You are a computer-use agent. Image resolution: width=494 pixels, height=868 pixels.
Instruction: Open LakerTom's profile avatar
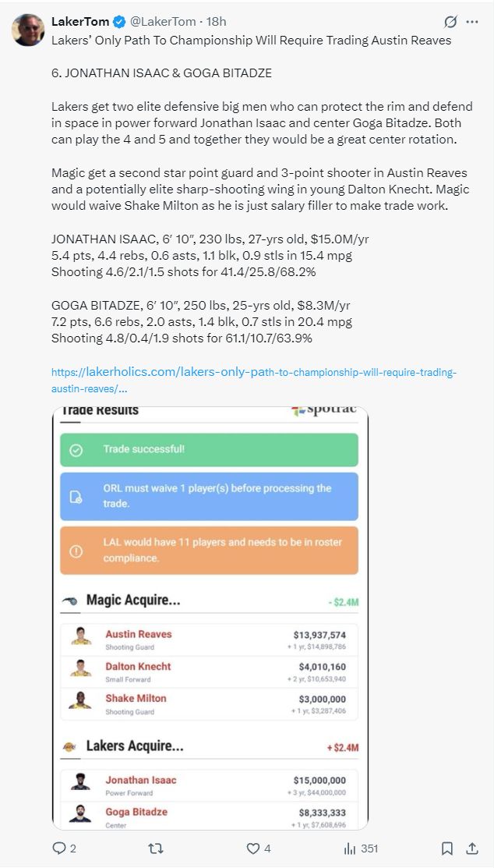click(28, 30)
